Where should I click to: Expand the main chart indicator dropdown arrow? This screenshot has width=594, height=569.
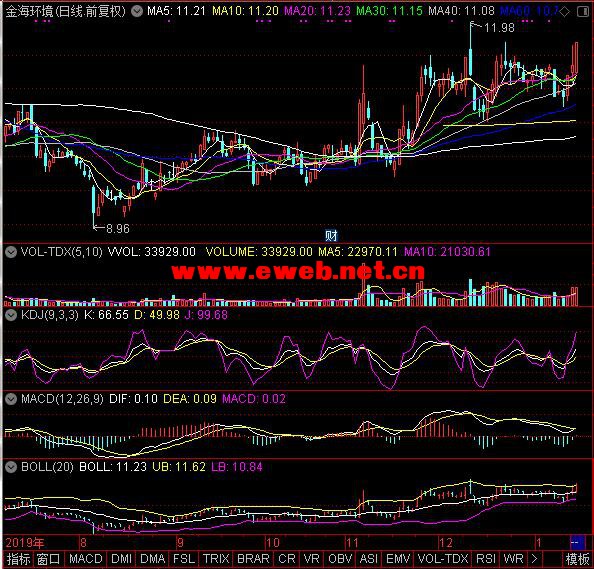(x=137, y=11)
